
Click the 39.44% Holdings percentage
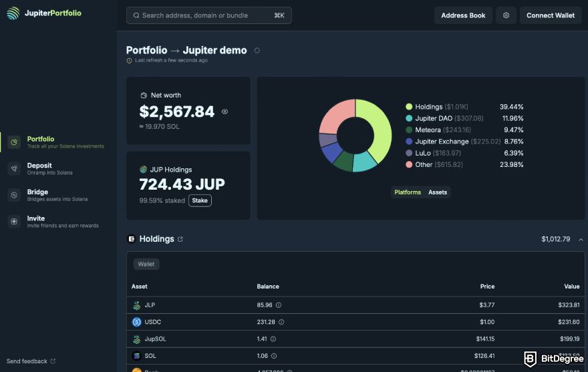coord(511,107)
